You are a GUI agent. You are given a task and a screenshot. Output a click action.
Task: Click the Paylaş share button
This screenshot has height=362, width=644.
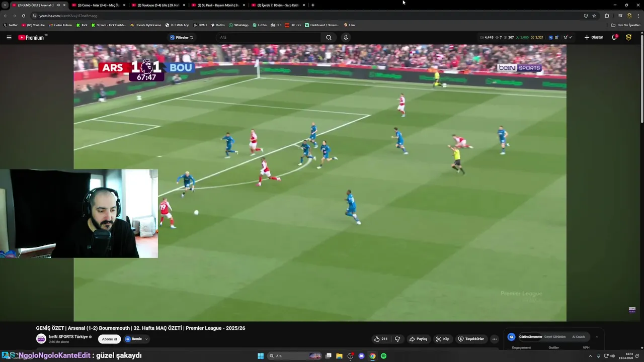click(418, 339)
